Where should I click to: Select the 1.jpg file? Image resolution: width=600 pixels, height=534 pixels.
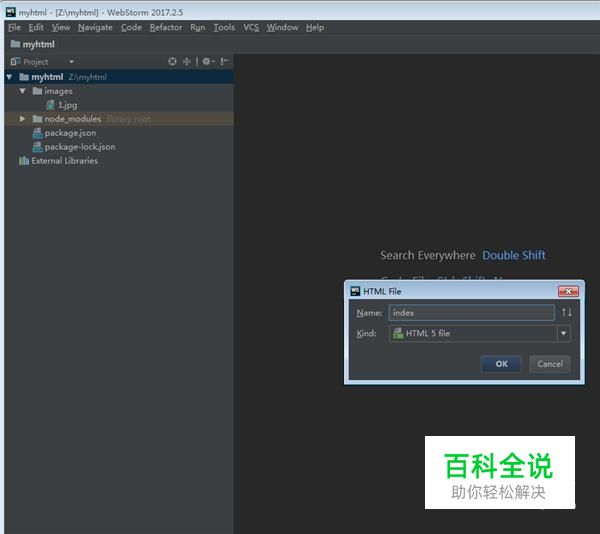point(67,105)
